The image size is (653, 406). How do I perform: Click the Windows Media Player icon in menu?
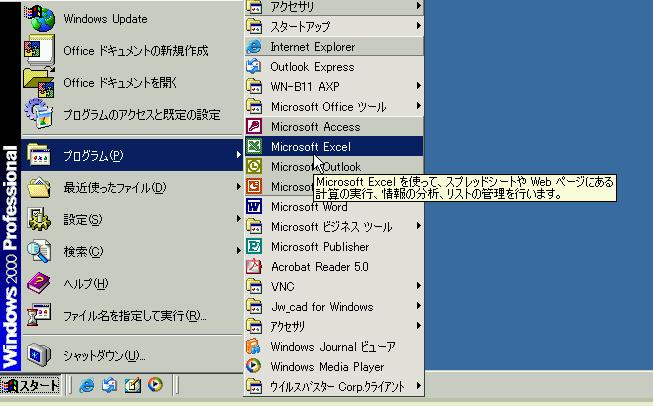(x=254, y=366)
